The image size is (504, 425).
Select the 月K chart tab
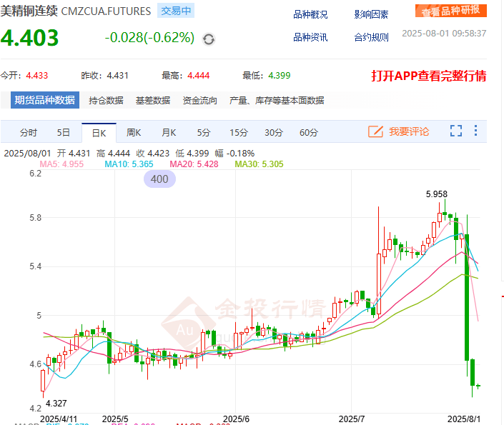tap(169, 132)
